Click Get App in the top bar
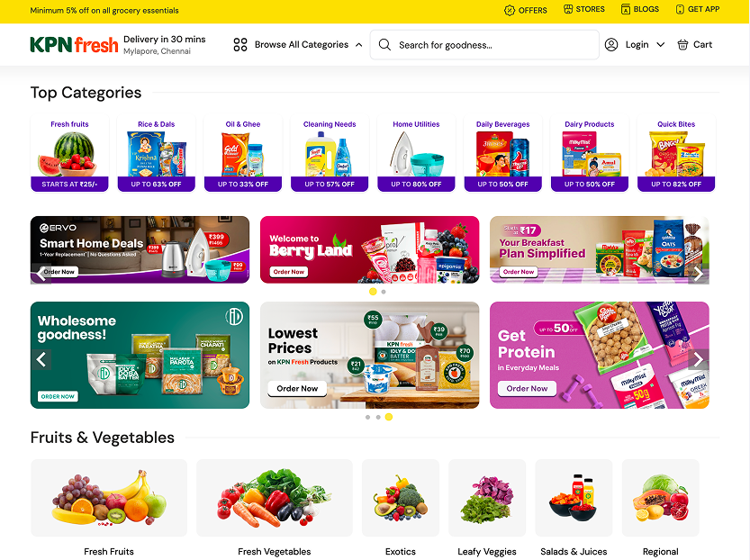 pyautogui.click(x=698, y=9)
